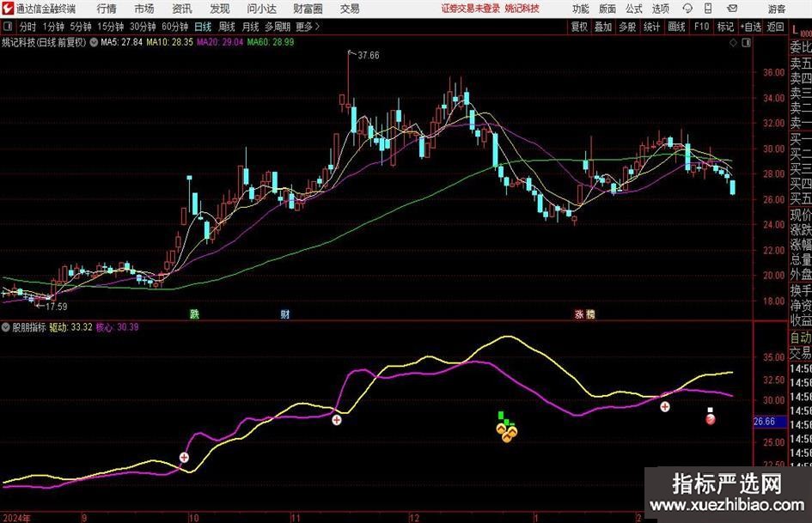Click the 叠加 overlay button

click(x=603, y=27)
